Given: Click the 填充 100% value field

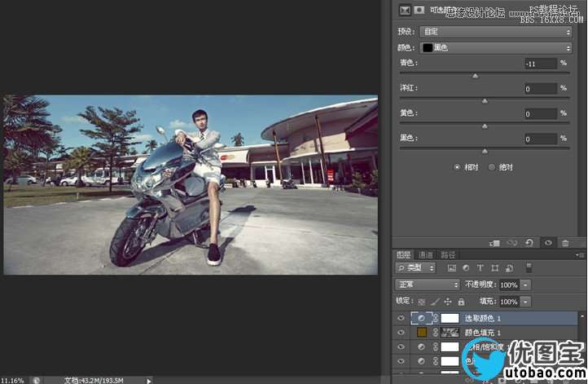Looking at the screenshot, I should coord(509,302).
